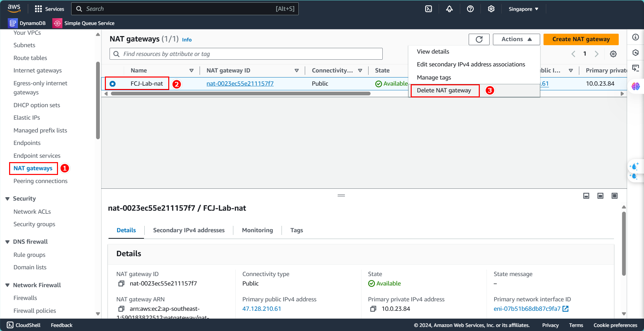Image resolution: width=644 pixels, height=331 pixels.
Task: Open the help question mark icon
Action: pos(470,9)
